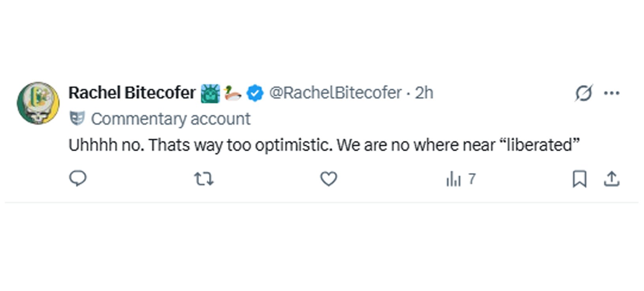Image resolution: width=644 pixels, height=291 pixels.
Task: Click the blue verified checkmark badge
Action: [x=255, y=94]
